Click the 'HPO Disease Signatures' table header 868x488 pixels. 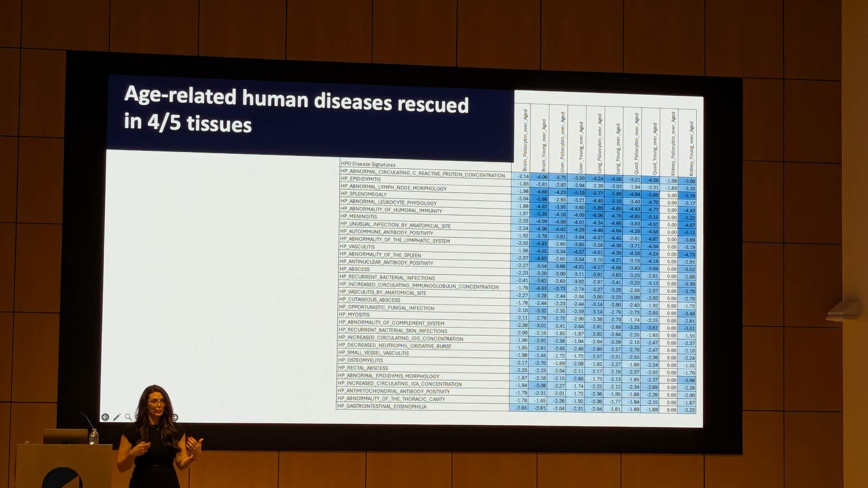pos(368,164)
